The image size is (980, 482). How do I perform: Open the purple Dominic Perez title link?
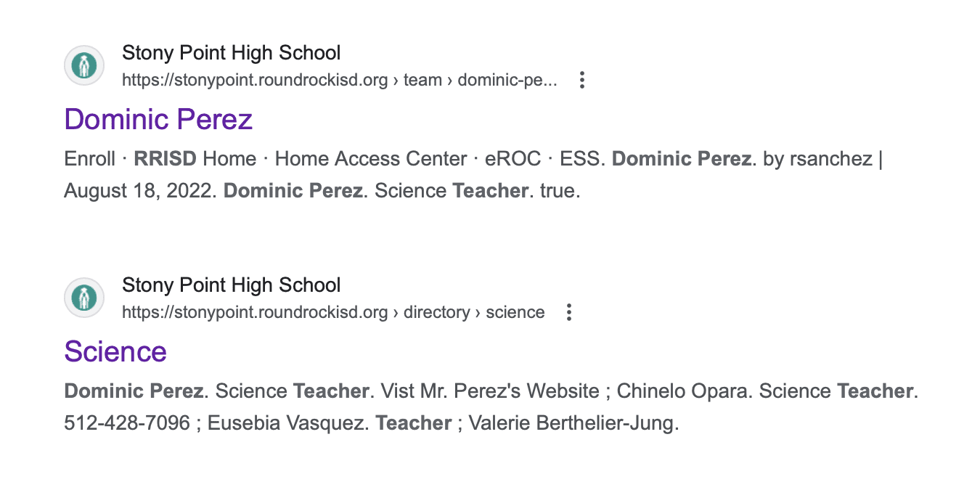(x=158, y=119)
